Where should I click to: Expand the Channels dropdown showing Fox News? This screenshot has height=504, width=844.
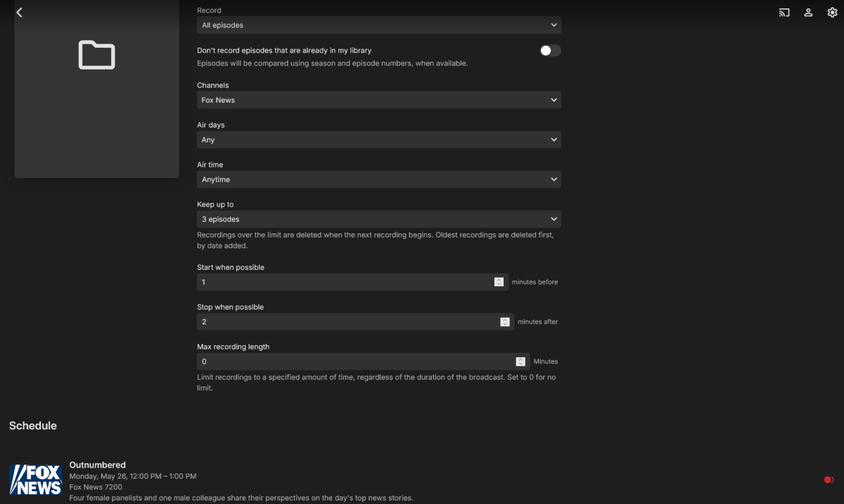[x=378, y=101]
